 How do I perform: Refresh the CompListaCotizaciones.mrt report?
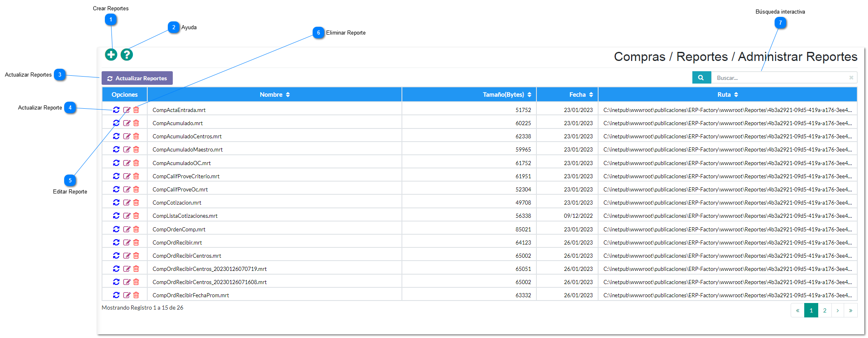coord(116,216)
